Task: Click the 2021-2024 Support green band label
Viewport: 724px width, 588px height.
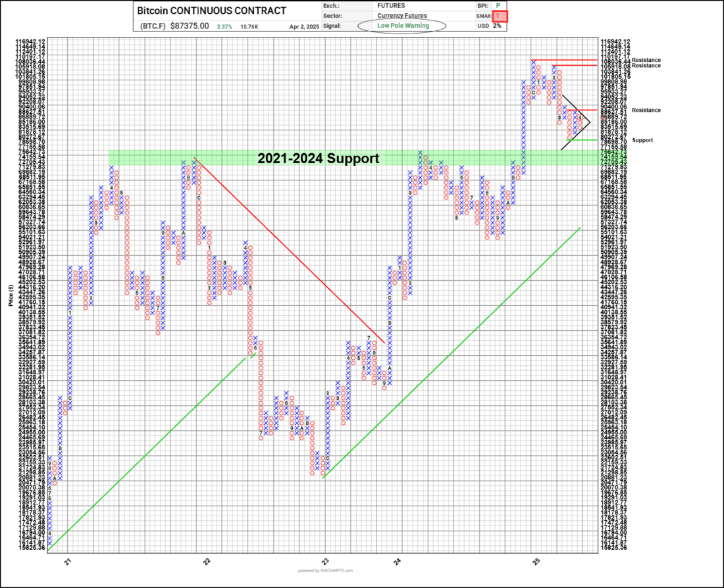Action: [x=318, y=159]
